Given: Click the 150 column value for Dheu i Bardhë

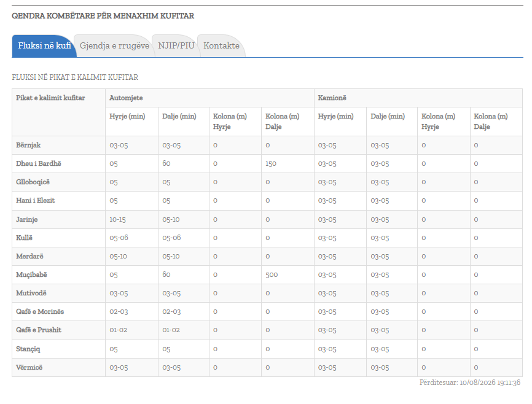Looking at the screenshot, I should 271,164.
